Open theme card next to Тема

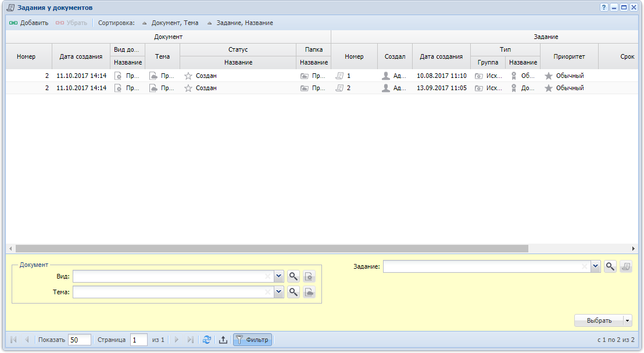[x=309, y=292]
